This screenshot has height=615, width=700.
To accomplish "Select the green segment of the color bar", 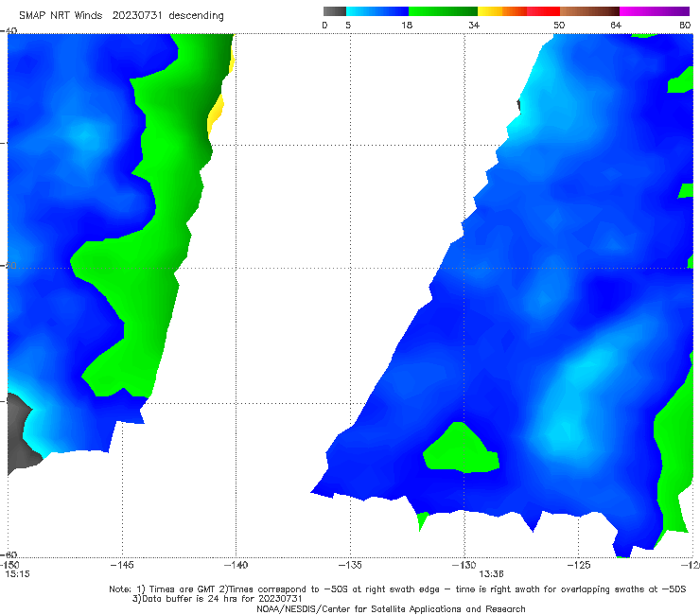I will [x=443, y=11].
